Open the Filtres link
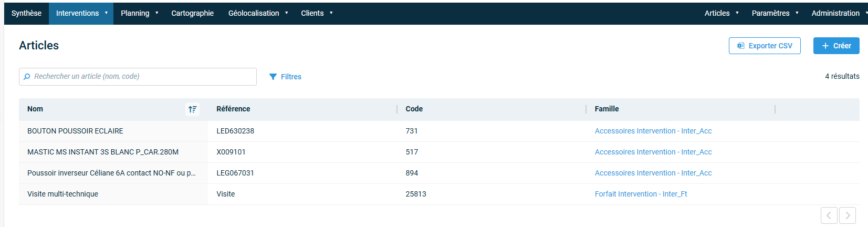Screen dimensions: 868x227 click(x=285, y=77)
